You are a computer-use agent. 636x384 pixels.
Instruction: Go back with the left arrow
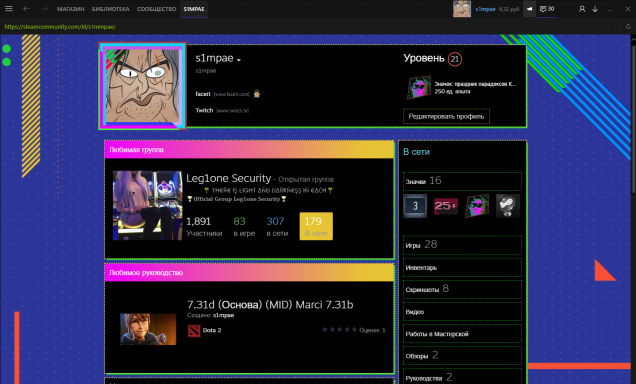(x=26, y=9)
